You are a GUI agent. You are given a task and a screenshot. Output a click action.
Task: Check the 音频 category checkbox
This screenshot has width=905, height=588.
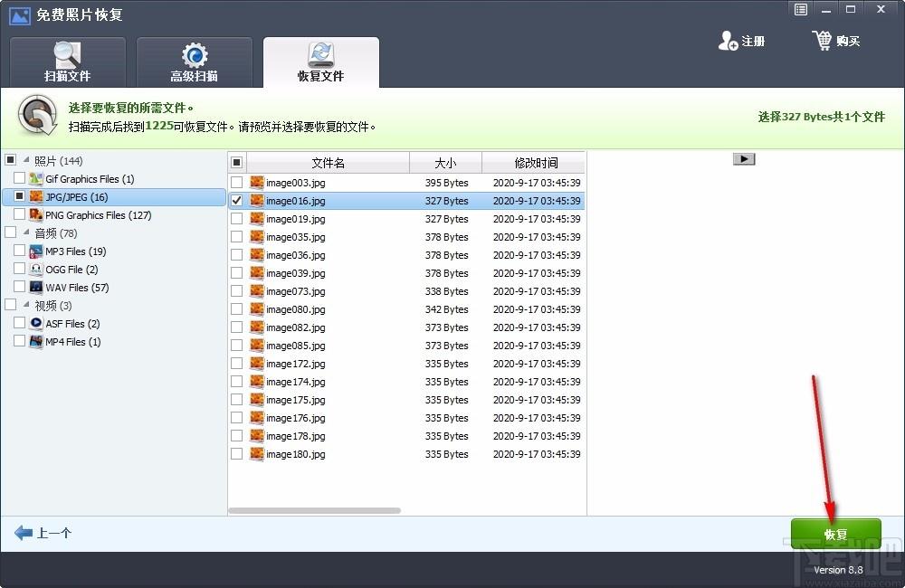pos(10,232)
